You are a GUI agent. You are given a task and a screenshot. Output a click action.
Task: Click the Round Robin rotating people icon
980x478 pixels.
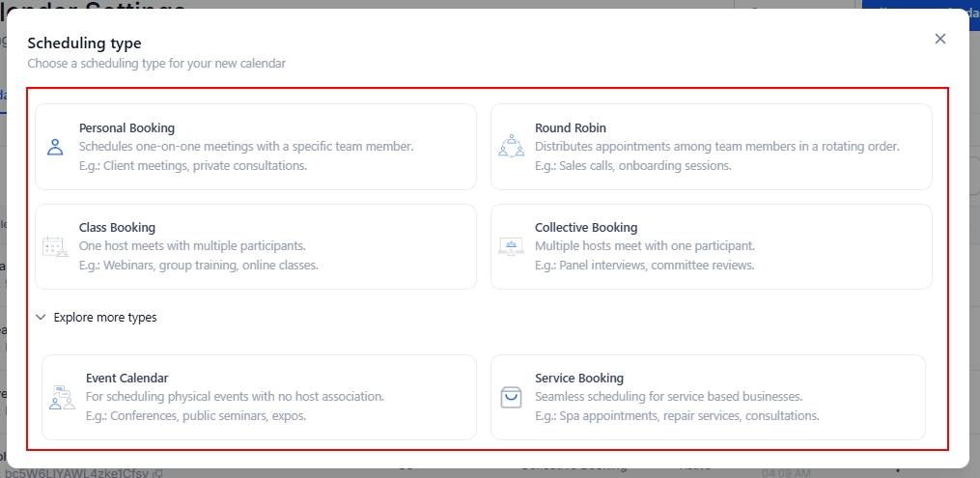pyautogui.click(x=511, y=147)
